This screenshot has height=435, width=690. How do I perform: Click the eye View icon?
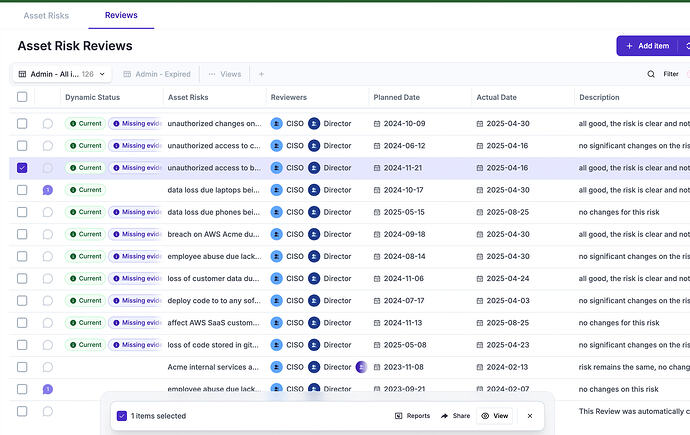coord(485,416)
